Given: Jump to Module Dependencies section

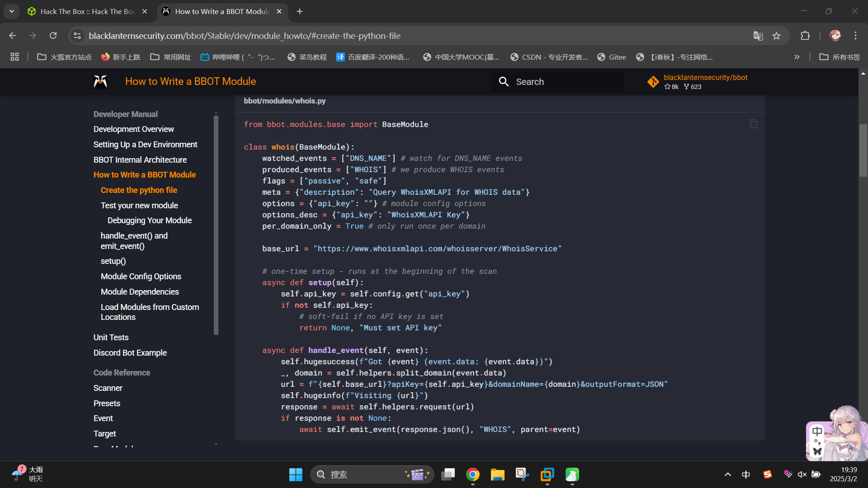Looking at the screenshot, I should click(x=140, y=292).
